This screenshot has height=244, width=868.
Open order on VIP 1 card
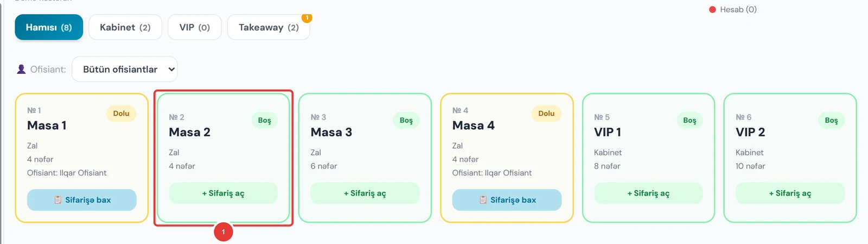pyautogui.click(x=649, y=193)
